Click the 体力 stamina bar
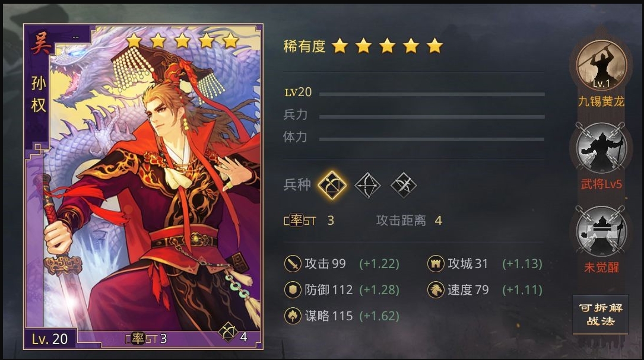 tap(432, 139)
